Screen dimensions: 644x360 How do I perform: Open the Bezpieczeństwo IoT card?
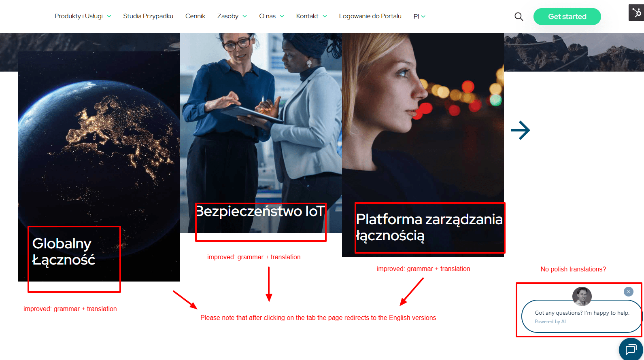coord(261,133)
